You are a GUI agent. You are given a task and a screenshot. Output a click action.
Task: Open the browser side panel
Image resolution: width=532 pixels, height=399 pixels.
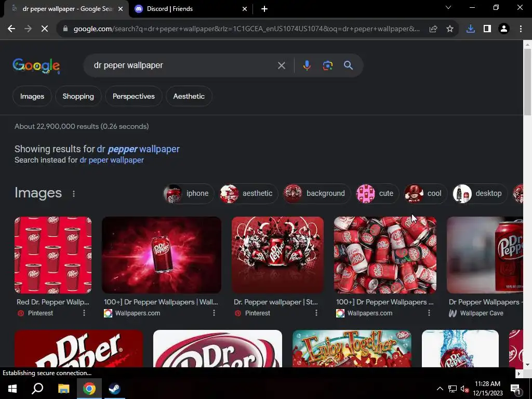click(x=487, y=29)
